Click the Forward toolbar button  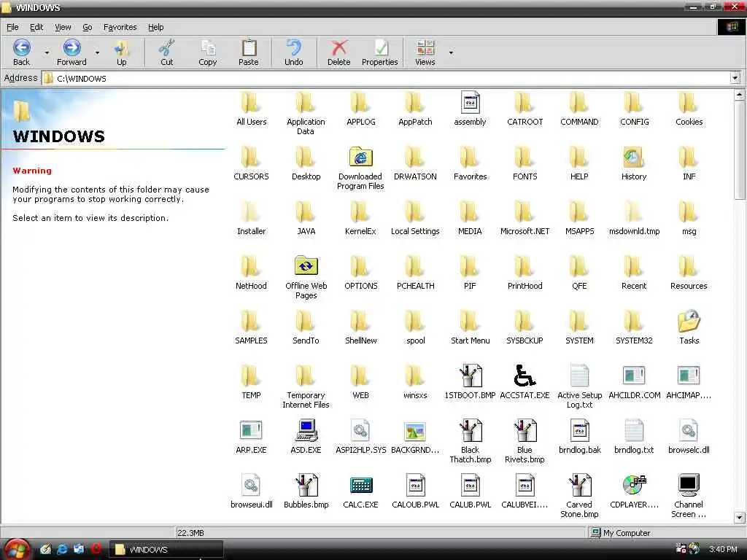(x=71, y=52)
